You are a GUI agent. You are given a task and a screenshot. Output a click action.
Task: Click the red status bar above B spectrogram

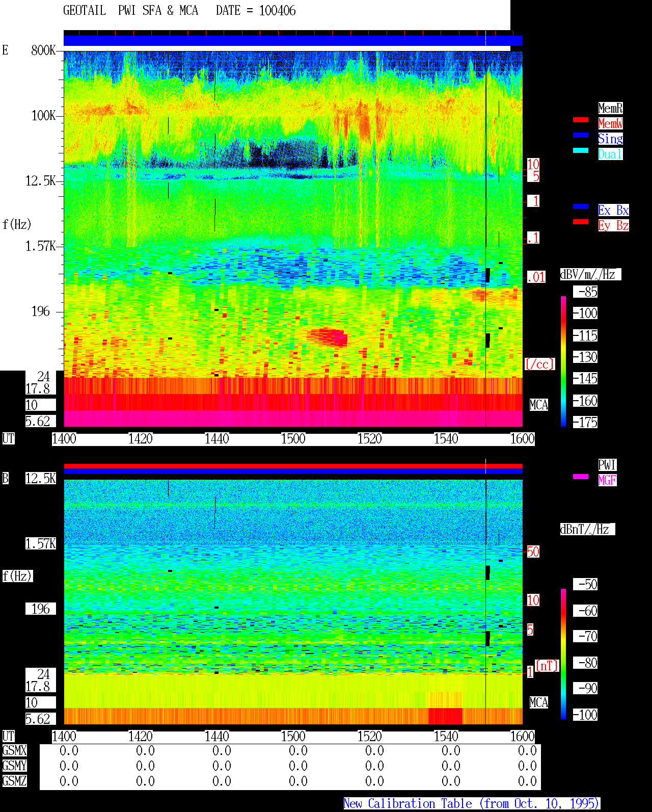(293, 466)
